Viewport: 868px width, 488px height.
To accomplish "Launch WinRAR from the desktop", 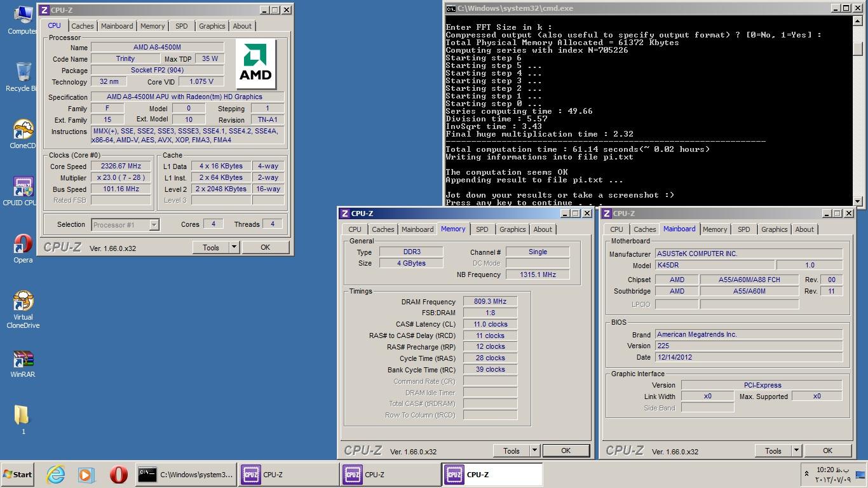I will click(x=23, y=364).
